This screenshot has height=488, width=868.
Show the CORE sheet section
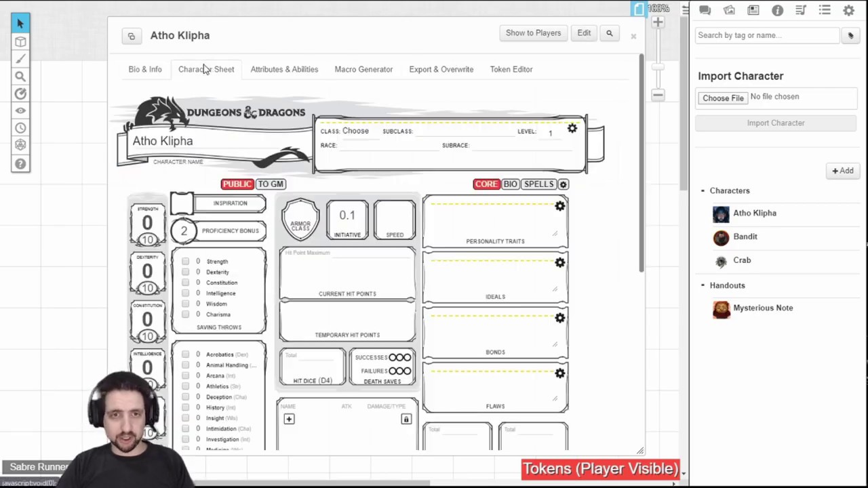click(x=486, y=184)
